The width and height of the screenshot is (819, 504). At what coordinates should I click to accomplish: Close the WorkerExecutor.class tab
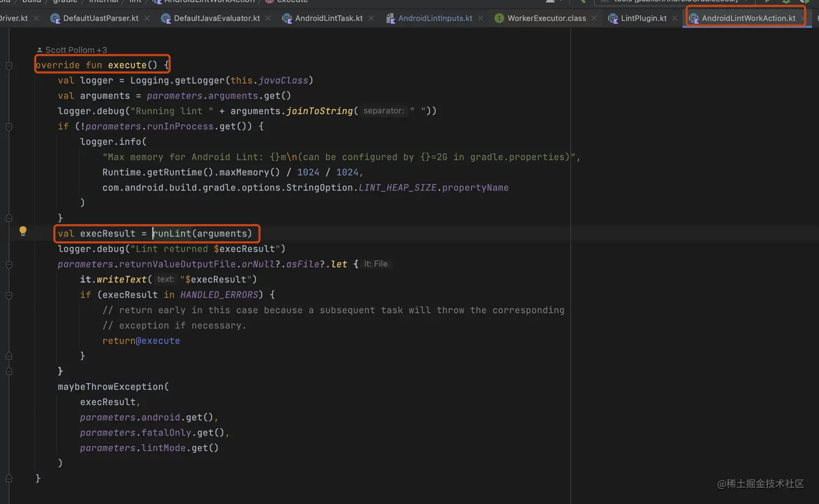(594, 18)
